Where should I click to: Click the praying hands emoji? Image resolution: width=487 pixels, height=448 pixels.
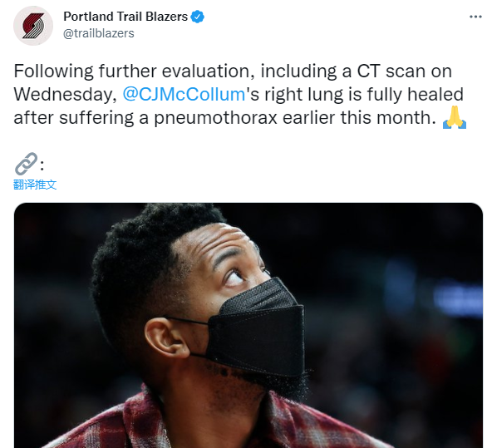pyautogui.click(x=455, y=117)
